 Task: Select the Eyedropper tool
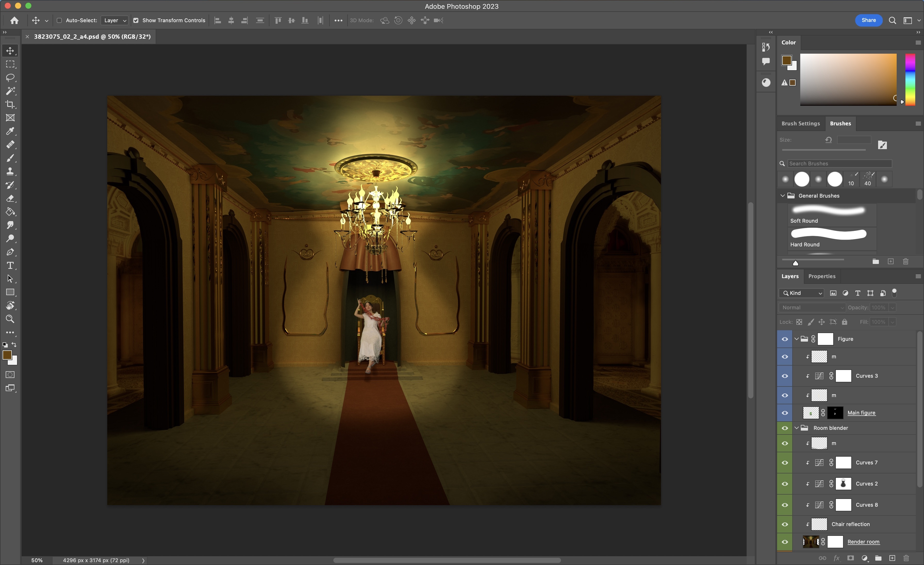click(10, 131)
